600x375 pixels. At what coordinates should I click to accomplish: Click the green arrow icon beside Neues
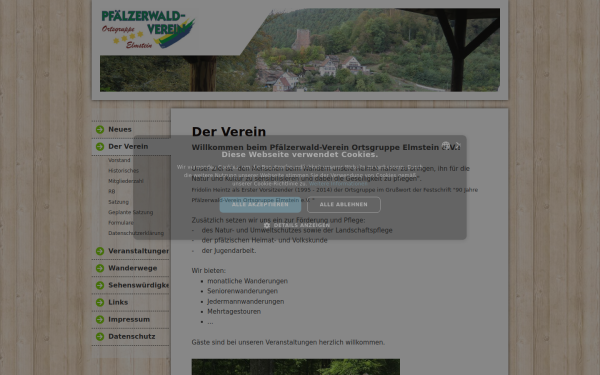(100, 129)
